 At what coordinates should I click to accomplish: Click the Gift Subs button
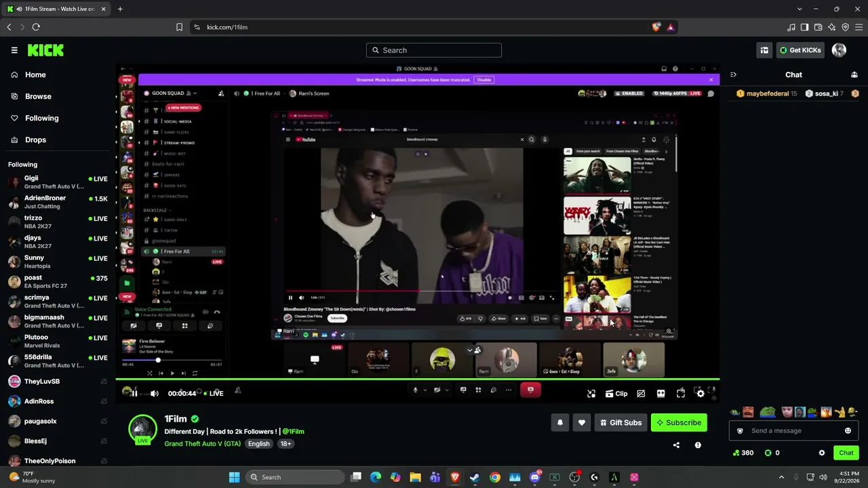click(x=620, y=422)
